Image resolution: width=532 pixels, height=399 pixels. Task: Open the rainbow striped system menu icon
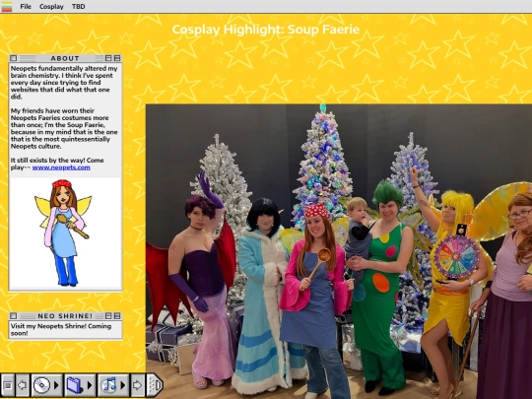[x=7, y=7]
